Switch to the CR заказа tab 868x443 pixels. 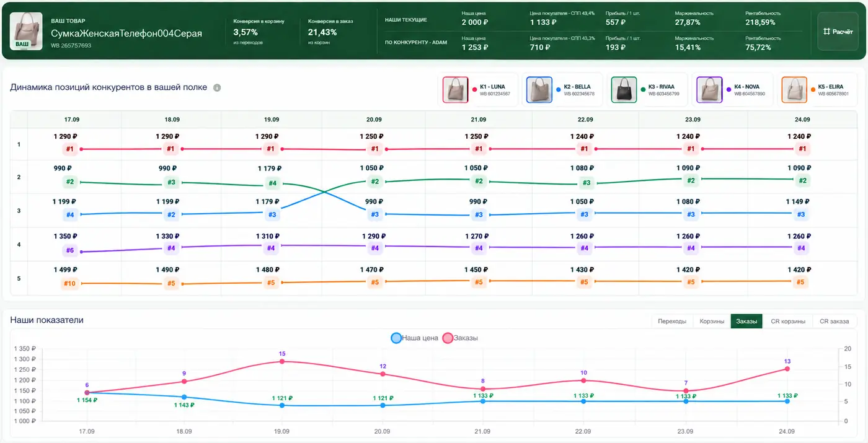pos(835,321)
